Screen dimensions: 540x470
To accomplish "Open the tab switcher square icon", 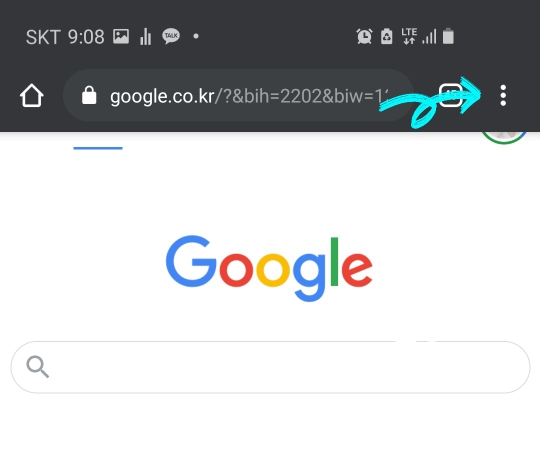I will 450,95.
